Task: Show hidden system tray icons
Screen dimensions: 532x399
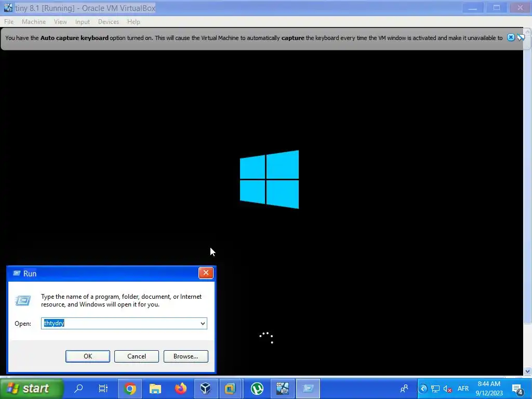Action: (423, 389)
